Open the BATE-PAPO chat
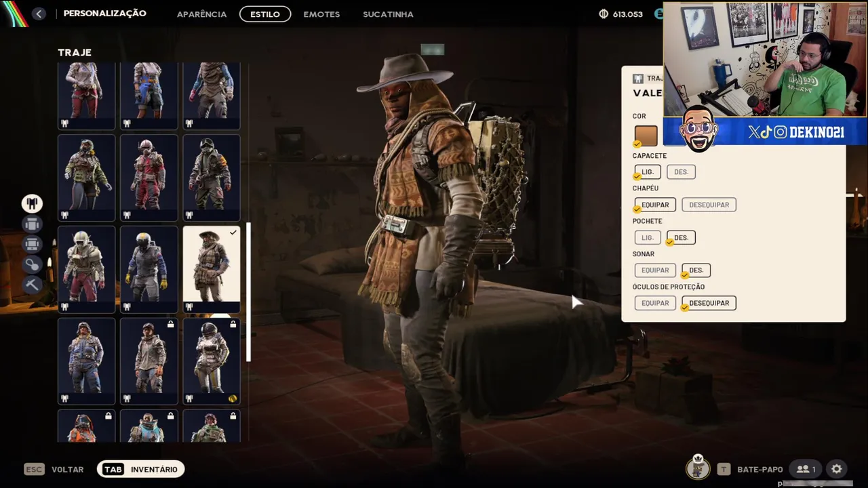Image resolution: width=868 pixels, height=488 pixels. coord(759,469)
